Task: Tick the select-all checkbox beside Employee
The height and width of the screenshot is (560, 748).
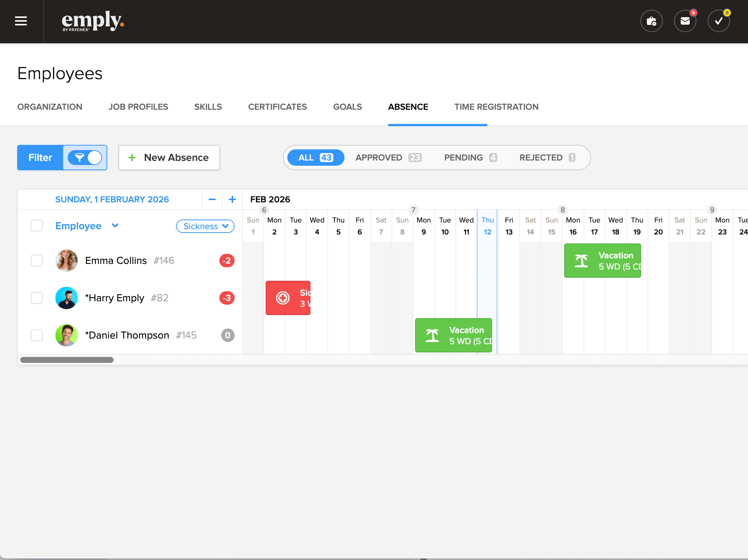Action: (x=37, y=225)
